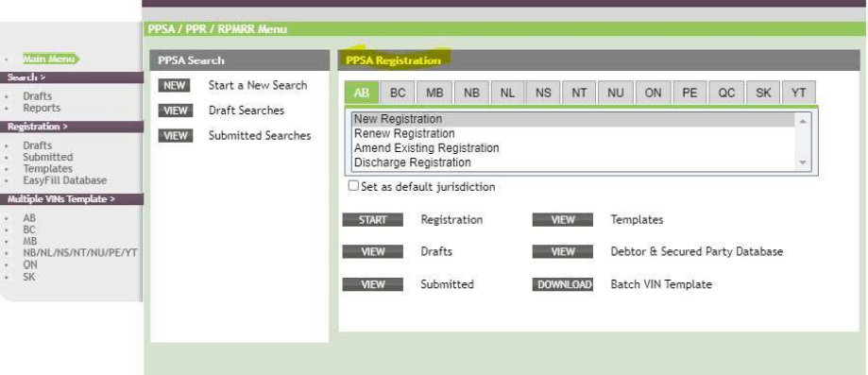Open Drafts under the Registration section

37,145
